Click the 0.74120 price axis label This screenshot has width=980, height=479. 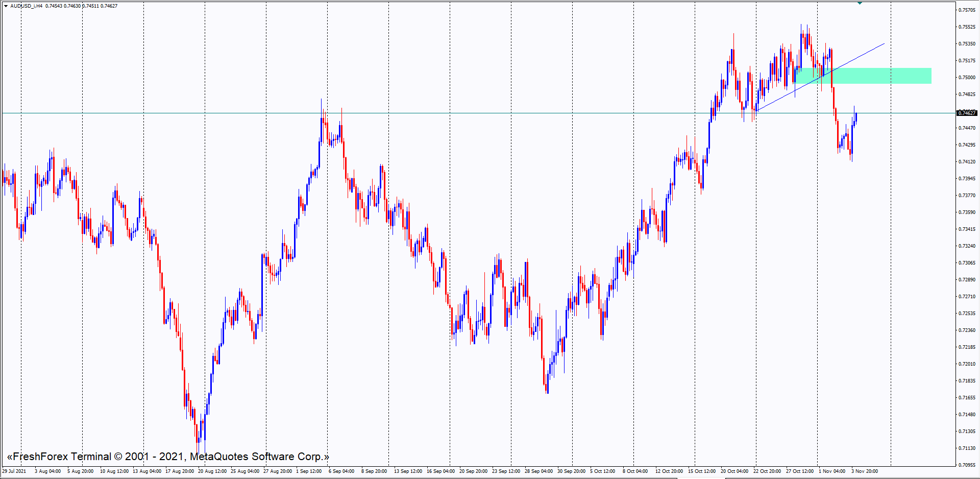(x=967, y=162)
